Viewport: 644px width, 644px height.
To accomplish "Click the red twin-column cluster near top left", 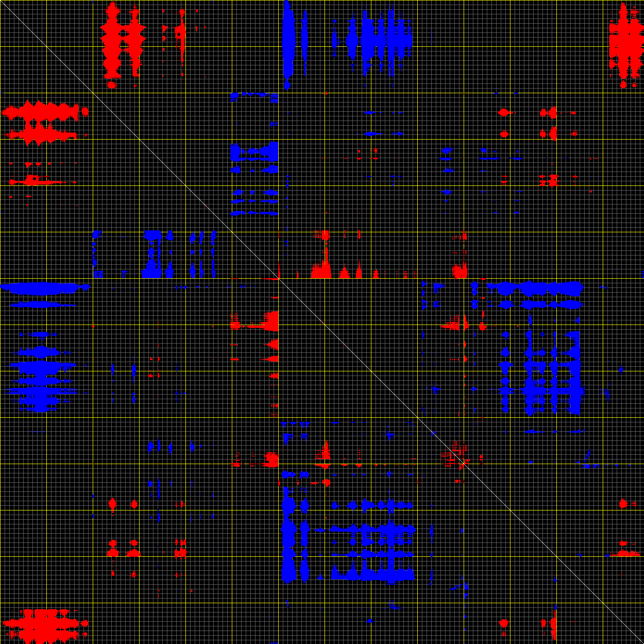I will click(x=121, y=42).
